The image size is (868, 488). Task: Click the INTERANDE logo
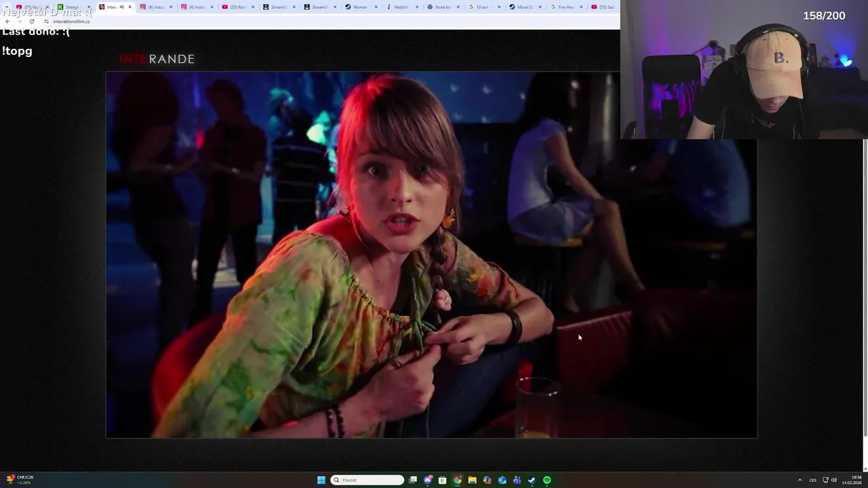pos(157,59)
